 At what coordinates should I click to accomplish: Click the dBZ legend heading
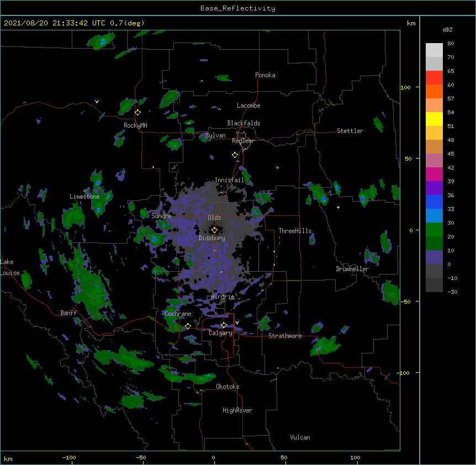point(447,30)
